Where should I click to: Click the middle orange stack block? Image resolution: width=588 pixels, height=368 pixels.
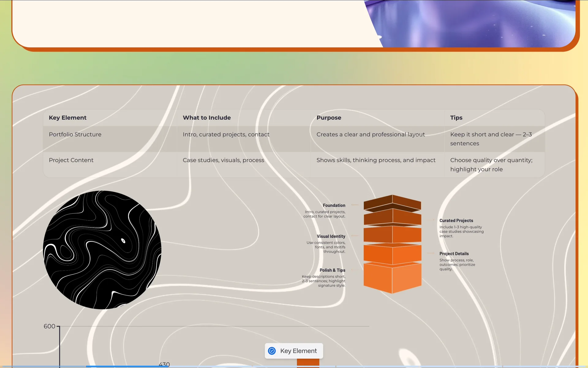coord(392,235)
